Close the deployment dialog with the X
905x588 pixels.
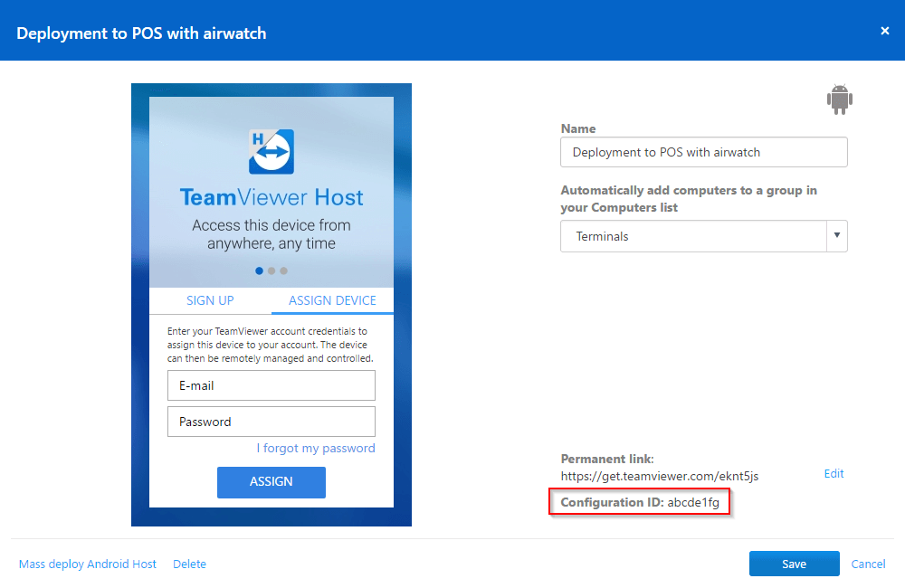tap(884, 31)
